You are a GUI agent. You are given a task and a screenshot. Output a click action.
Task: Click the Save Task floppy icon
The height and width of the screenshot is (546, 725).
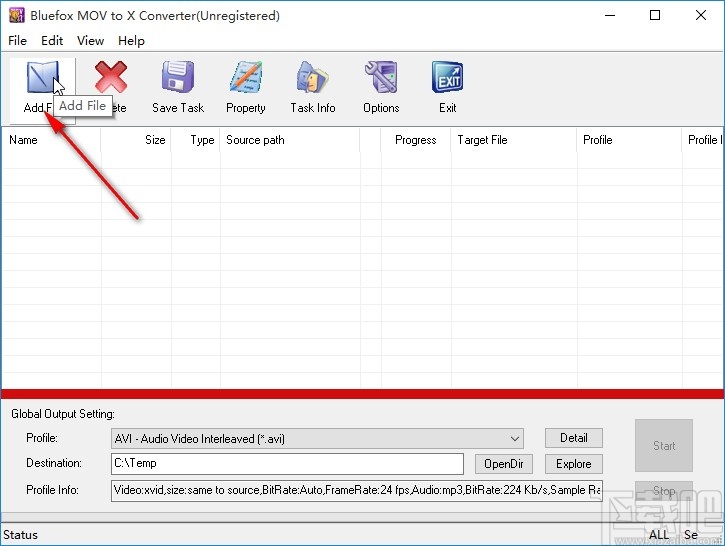click(178, 77)
